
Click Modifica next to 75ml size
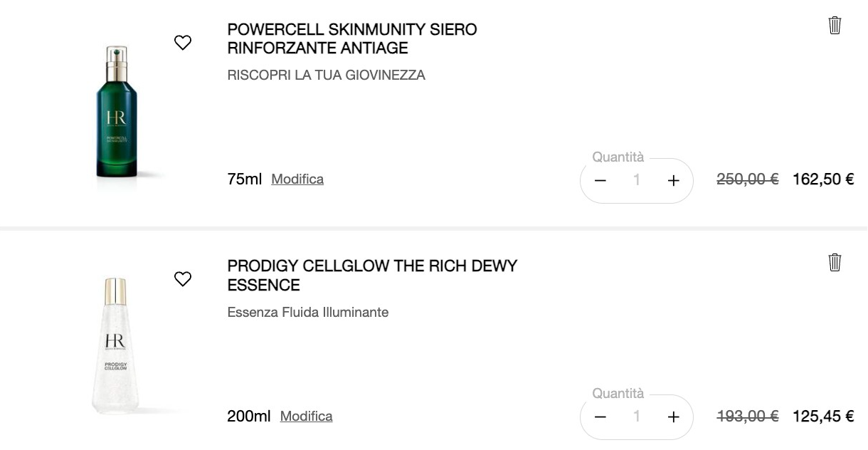297,179
